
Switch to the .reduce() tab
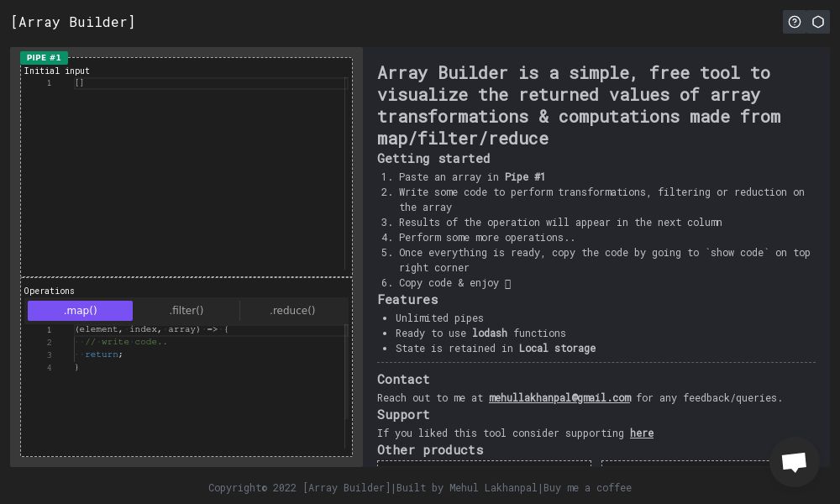tap(292, 310)
